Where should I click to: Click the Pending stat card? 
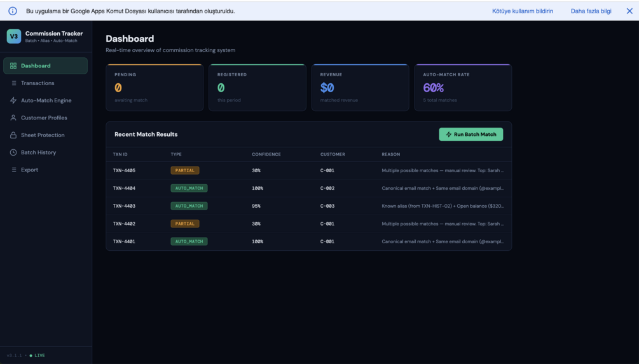point(155,88)
